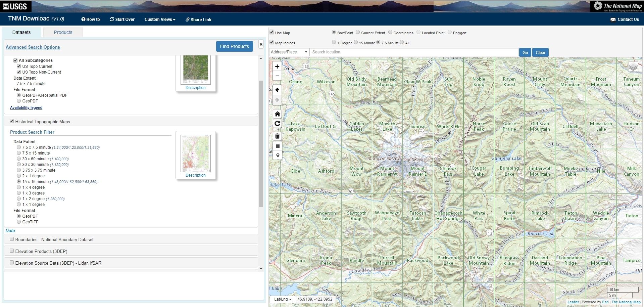The height and width of the screenshot is (307, 644).
Task: Open the Custom Views dropdown menu
Action: coord(159,19)
